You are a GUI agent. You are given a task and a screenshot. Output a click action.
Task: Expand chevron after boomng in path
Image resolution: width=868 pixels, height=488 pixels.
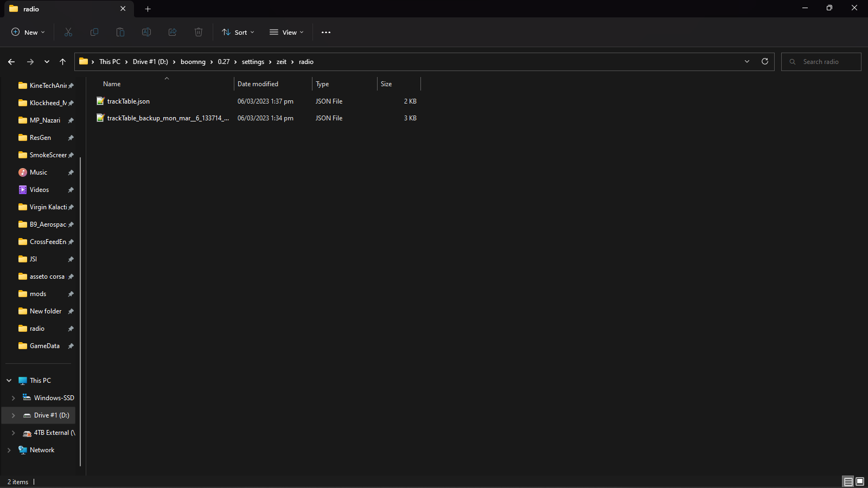212,62
